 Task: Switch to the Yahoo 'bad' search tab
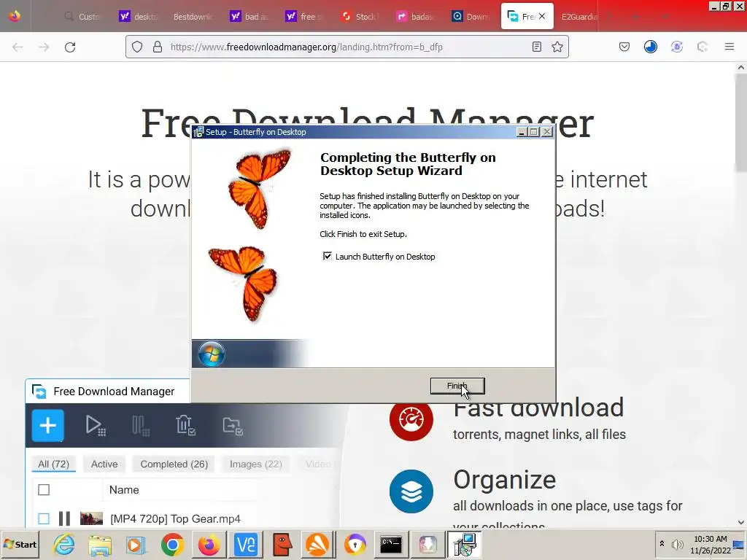[x=249, y=17]
